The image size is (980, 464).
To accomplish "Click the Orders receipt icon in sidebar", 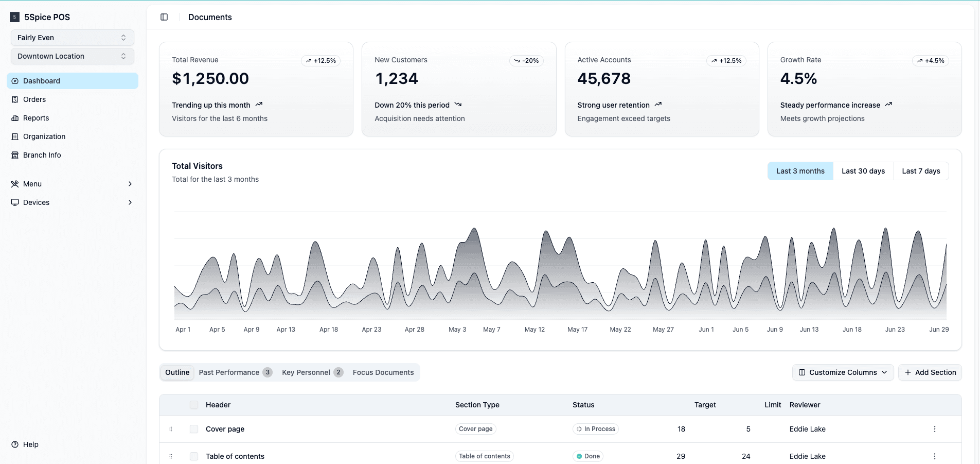I will pos(15,99).
